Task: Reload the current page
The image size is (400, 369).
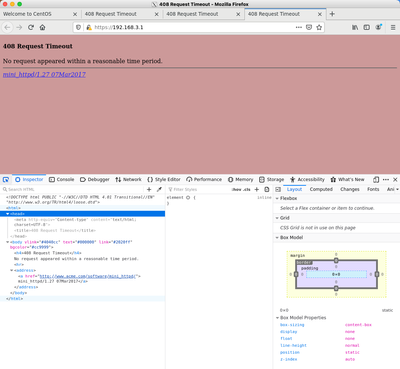Action: [x=31, y=27]
